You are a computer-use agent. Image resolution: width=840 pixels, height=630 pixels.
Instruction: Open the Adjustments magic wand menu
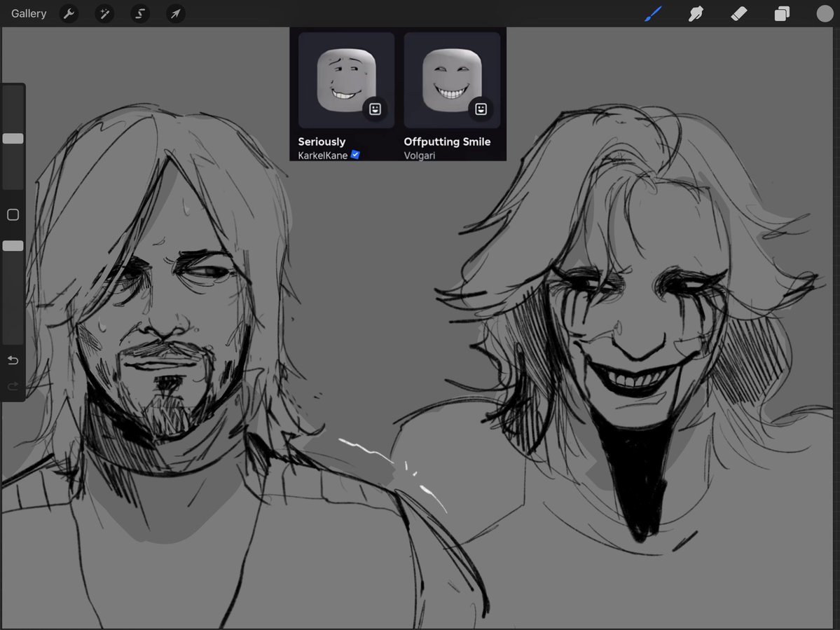[104, 13]
